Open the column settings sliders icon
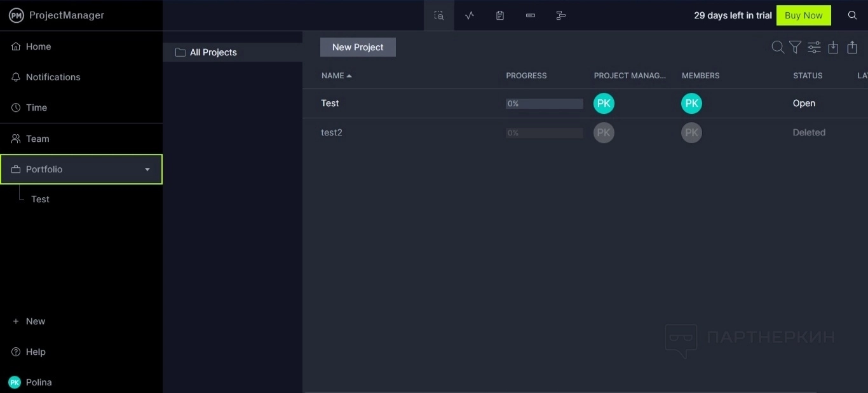 814,47
